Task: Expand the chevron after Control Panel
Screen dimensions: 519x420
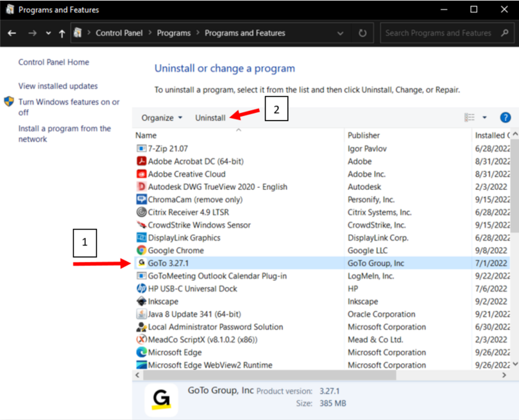Action: 150,33
